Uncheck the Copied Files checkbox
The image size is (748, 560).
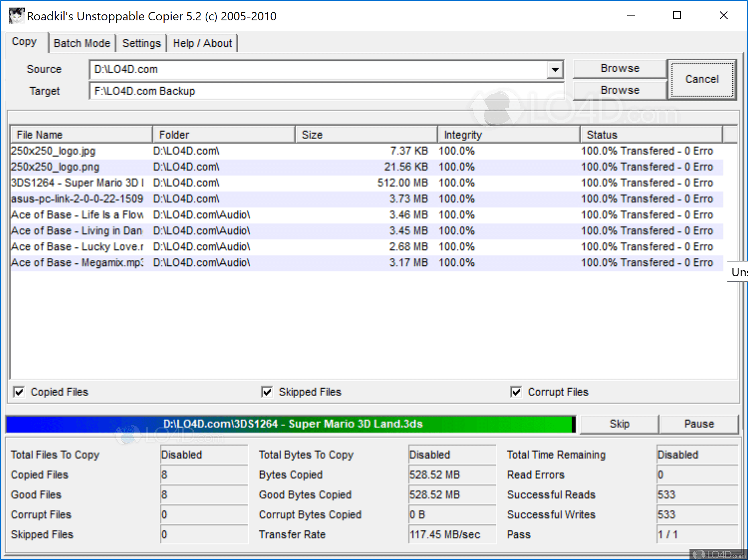click(19, 392)
